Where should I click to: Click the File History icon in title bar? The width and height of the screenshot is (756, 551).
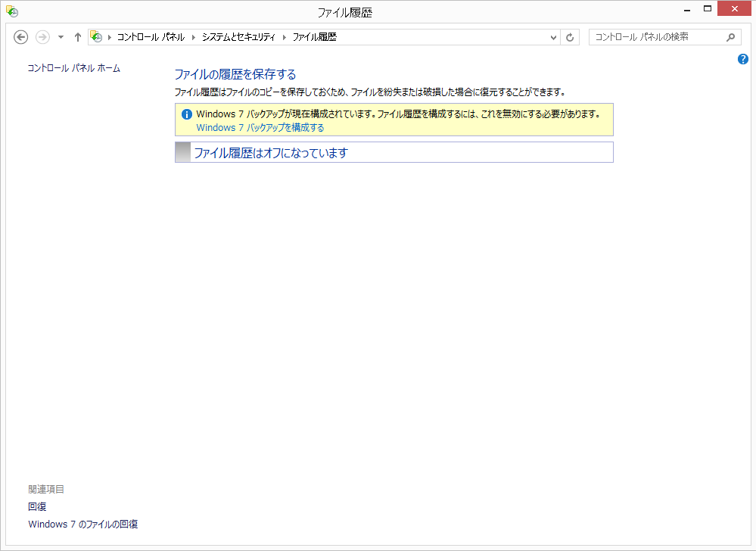tap(11, 11)
